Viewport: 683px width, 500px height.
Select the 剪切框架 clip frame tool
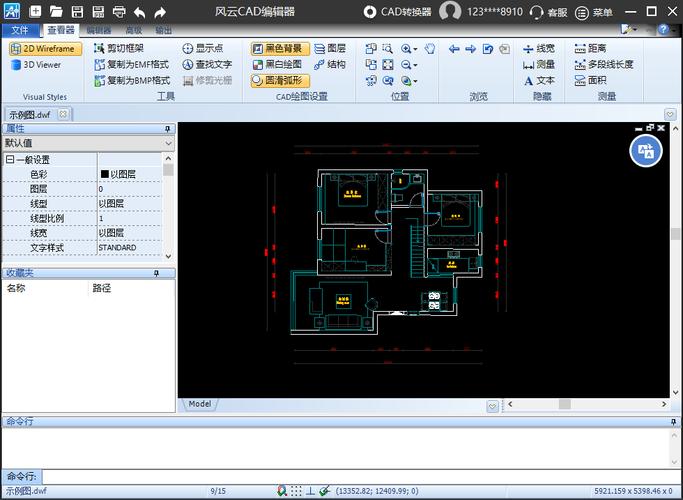pyautogui.click(x=118, y=48)
